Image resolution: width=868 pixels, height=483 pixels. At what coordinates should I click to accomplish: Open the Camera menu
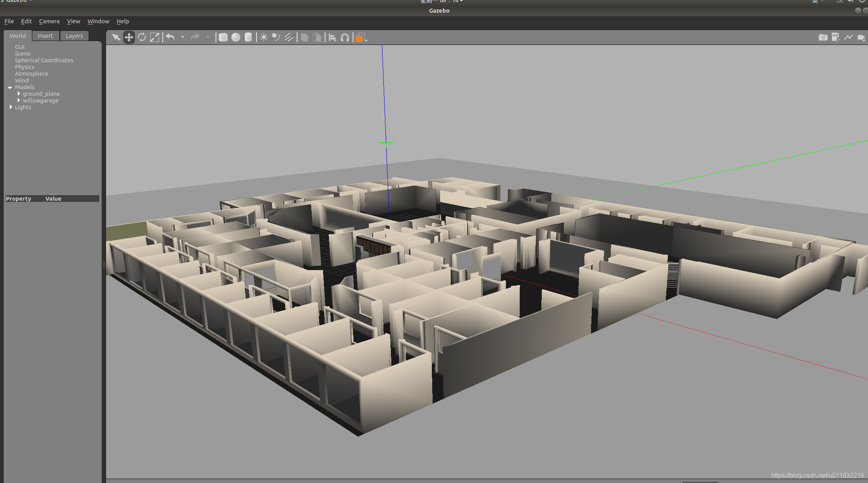pos(49,21)
